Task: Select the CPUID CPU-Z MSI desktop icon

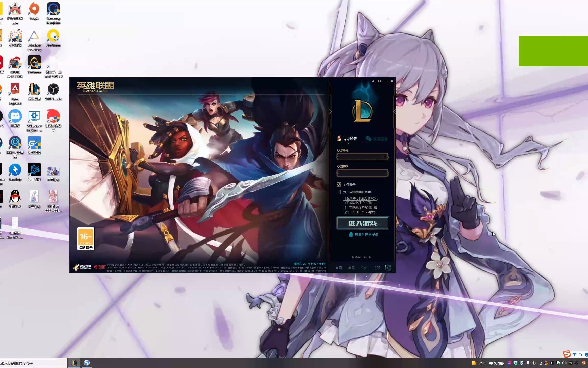Action: 15,67
